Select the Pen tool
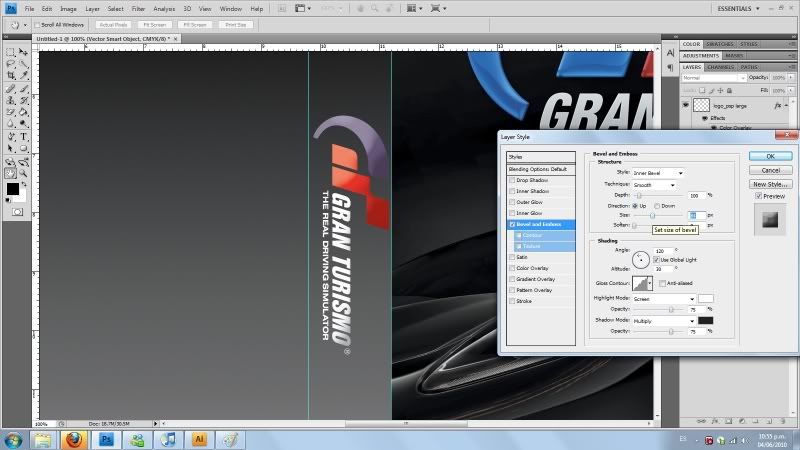The image size is (800, 450). coord(11,137)
